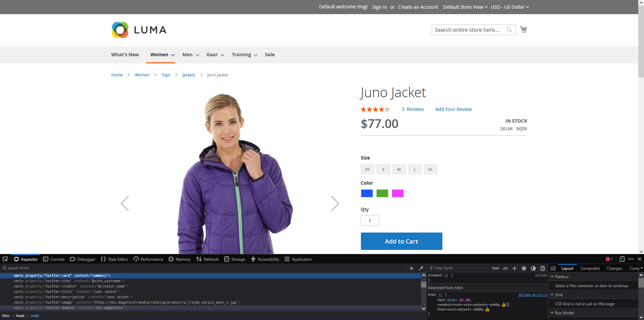Toggle the :hov pseudo-class panel
The width and height of the screenshot is (644, 320).
496,268
